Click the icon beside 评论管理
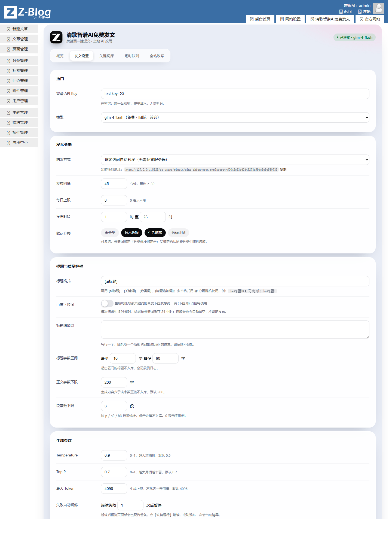The height and width of the screenshot is (545, 392). [8, 81]
